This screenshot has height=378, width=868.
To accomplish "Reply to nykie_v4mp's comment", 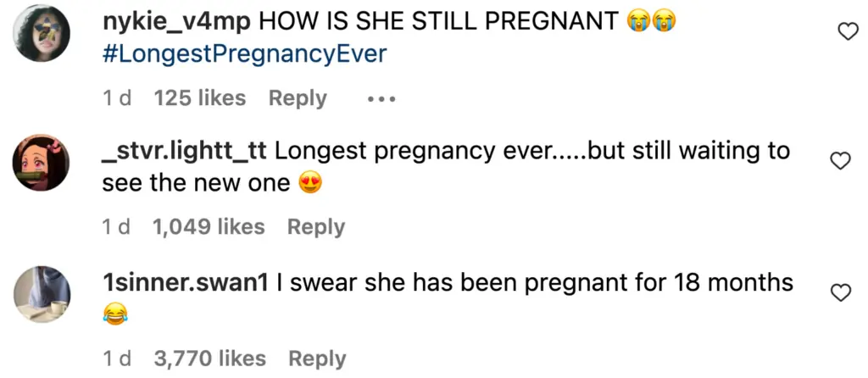I will pos(298,98).
